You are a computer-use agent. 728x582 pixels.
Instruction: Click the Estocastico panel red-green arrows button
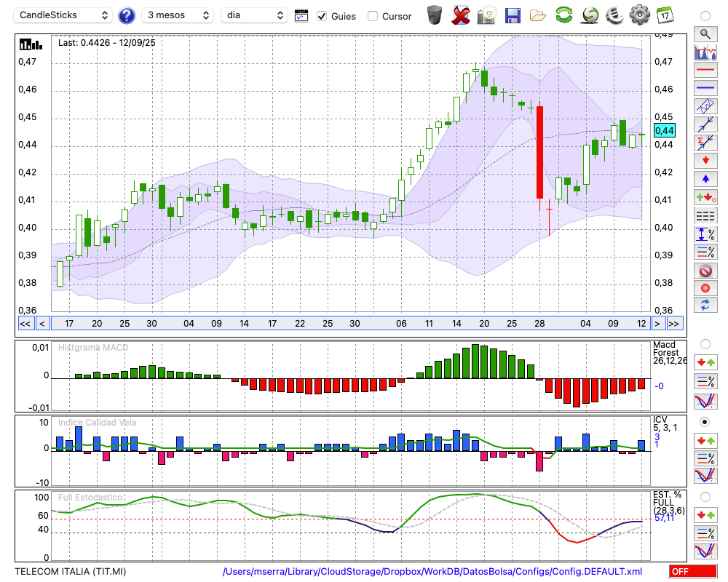pyautogui.click(x=705, y=515)
